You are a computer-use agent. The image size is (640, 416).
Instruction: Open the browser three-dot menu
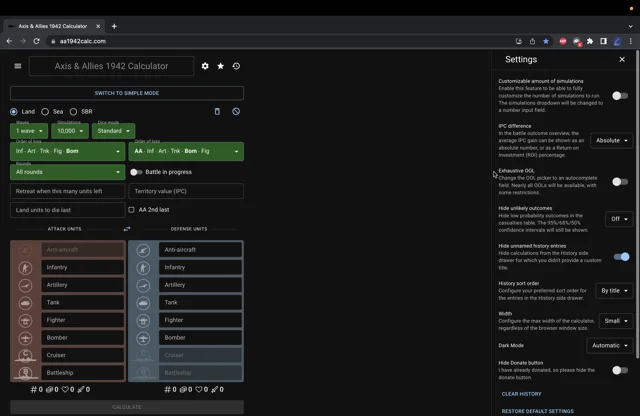[x=631, y=41]
